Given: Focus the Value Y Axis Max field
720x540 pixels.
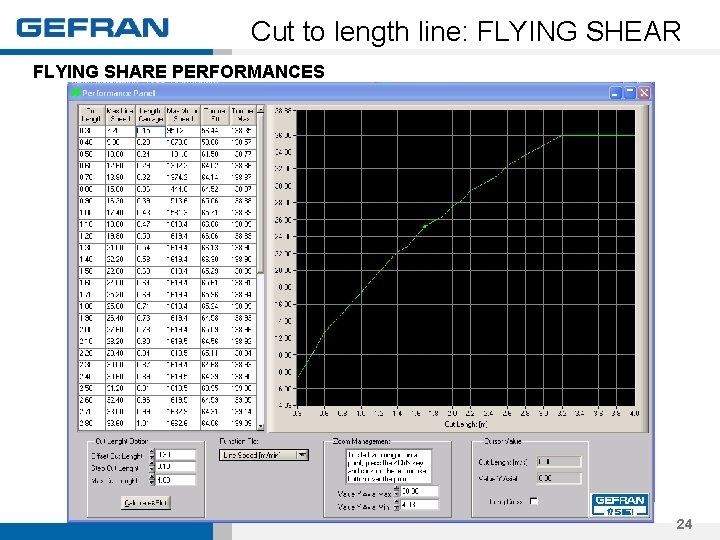Looking at the screenshot, I should (420, 491).
